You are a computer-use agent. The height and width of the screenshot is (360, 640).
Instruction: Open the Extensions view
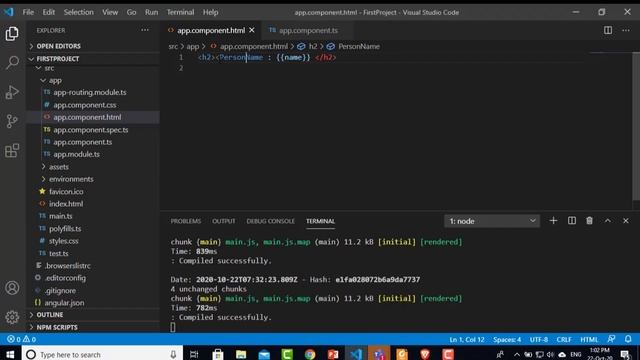click(12, 150)
